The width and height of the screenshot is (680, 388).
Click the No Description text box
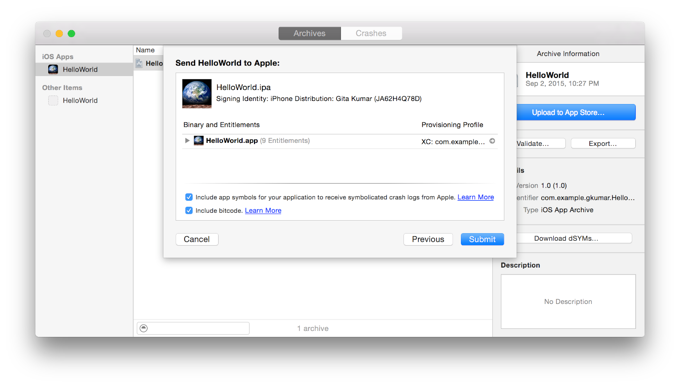tap(568, 301)
